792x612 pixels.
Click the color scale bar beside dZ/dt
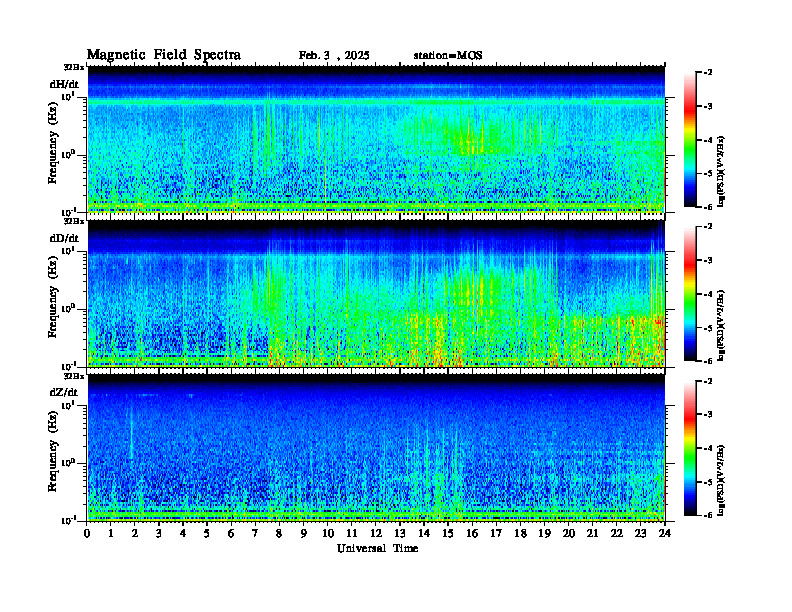coord(690,448)
